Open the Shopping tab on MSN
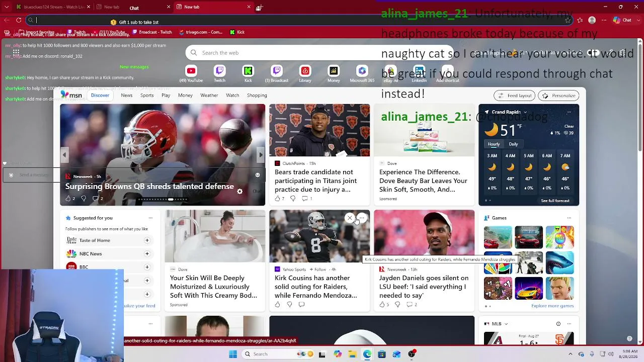Image resolution: width=644 pixels, height=362 pixels. click(x=257, y=95)
